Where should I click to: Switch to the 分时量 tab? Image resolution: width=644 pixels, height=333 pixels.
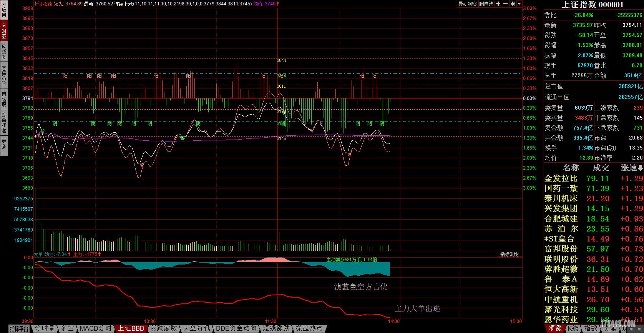(44, 329)
